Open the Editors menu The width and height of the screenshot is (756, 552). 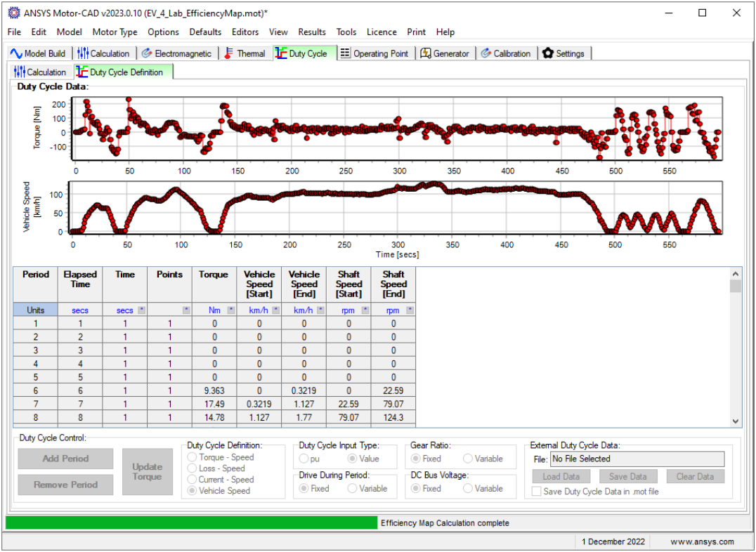[x=245, y=32]
